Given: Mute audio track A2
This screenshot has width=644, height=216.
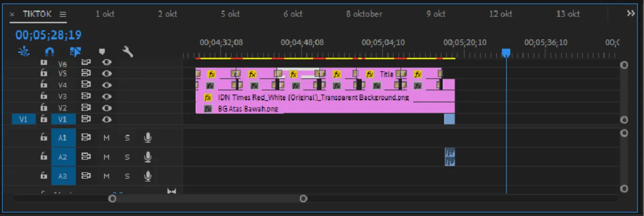Looking at the screenshot, I should 107,157.
